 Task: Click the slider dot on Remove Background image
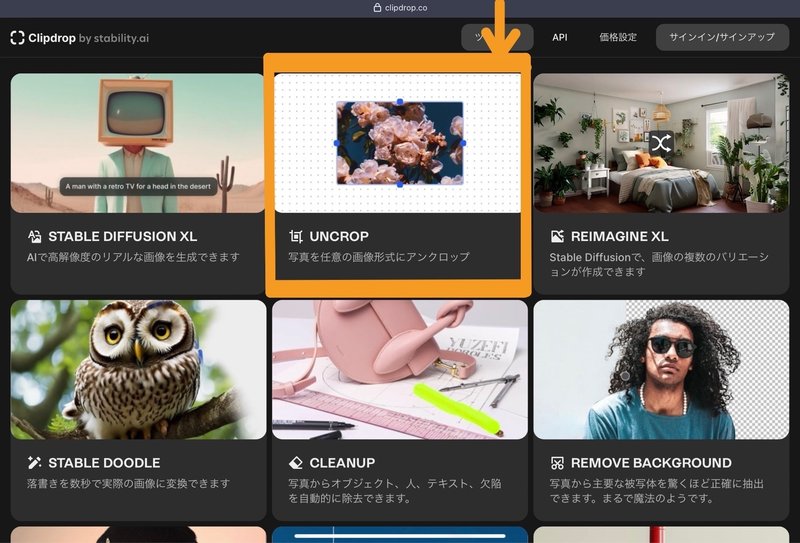click(625, 376)
